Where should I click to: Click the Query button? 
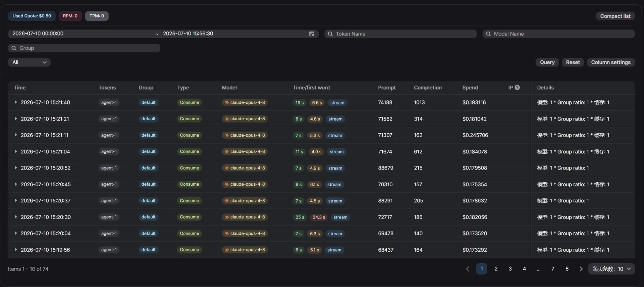(x=547, y=62)
